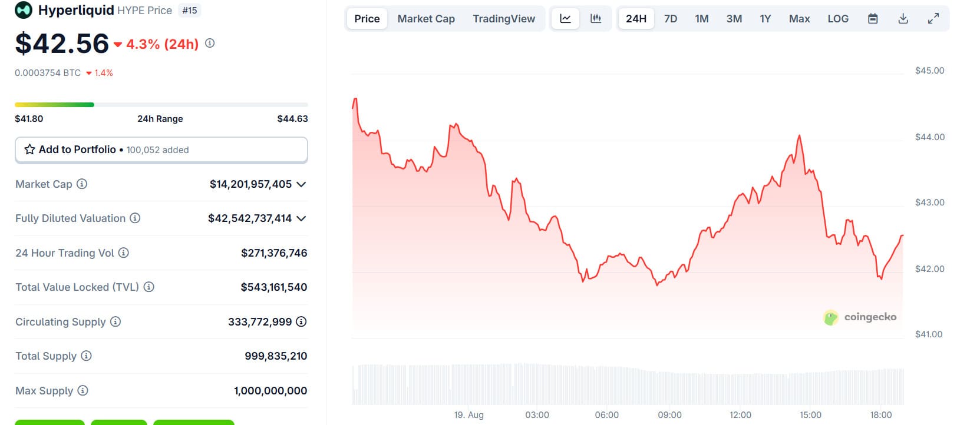Open the TradingView chart tab
This screenshot has height=425, width=980.
coord(504,19)
